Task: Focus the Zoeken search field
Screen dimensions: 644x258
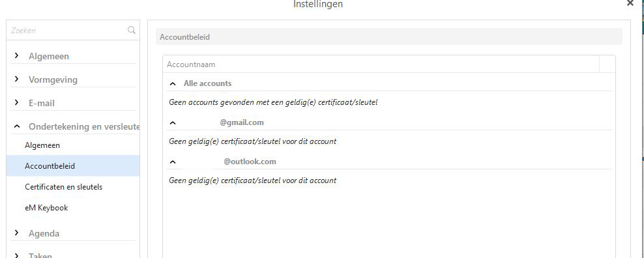Action: click(x=68, y=30)
